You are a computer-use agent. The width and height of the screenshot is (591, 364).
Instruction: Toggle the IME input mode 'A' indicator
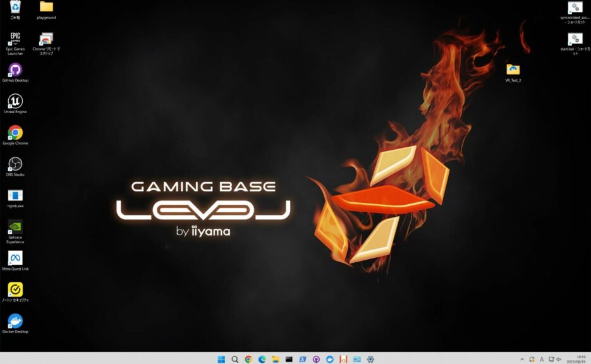tap(542, 360)
